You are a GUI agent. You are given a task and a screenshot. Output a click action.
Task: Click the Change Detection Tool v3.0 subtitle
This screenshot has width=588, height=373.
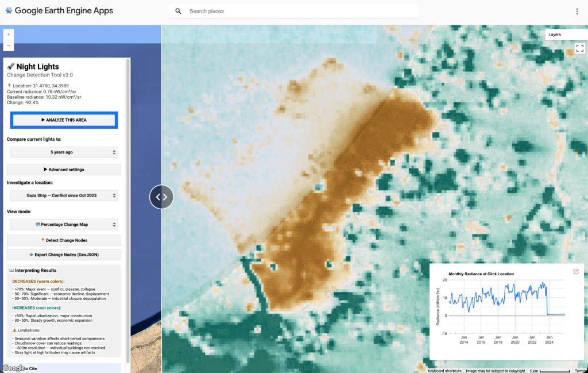coord(40,75)
